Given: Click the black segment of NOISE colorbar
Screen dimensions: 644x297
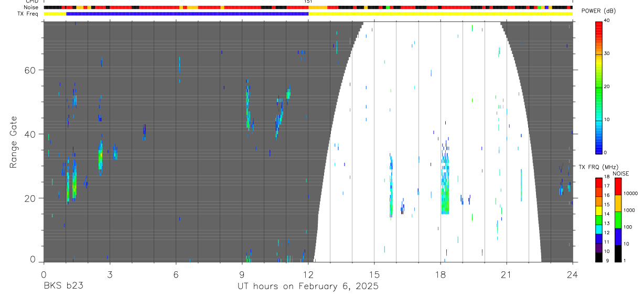Looking at the screenshot, I should tap(617, 254).
